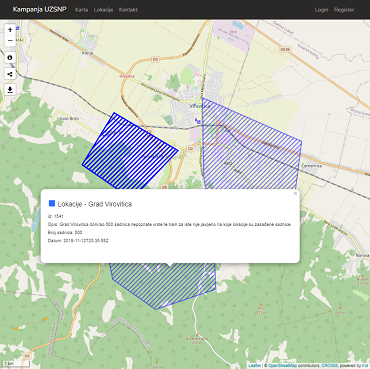This screenshot has height=369, width=370.
Task: Open the Karta menu item
Action: [x=81, y=10]
